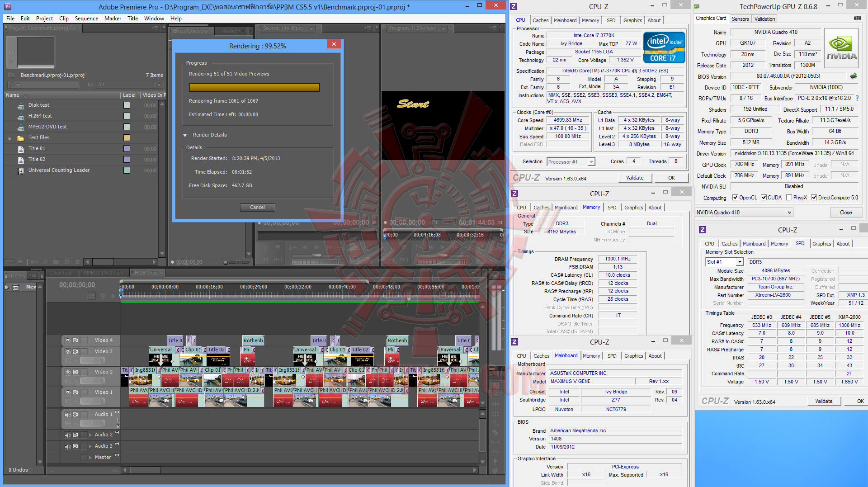The width and height of the screenshot is (868, 487).
Task: Toggle sync lock on Audio 2 track
Action: coord(75,435)
